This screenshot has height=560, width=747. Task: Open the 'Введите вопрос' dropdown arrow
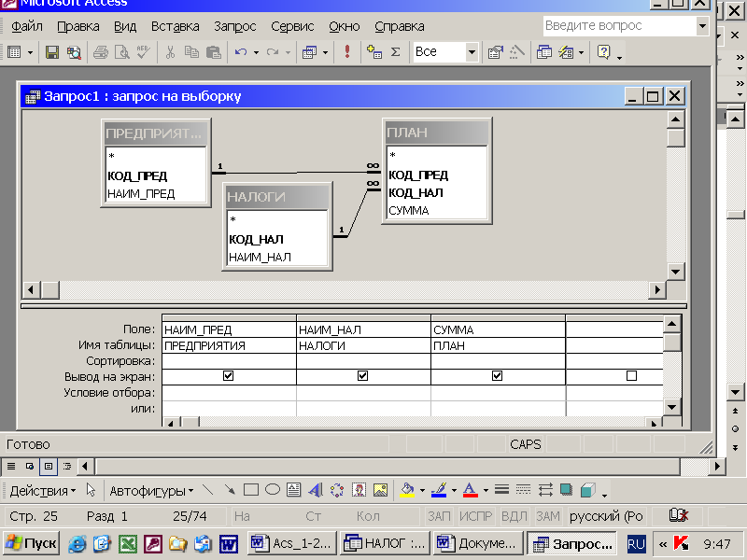click(702, 26)
